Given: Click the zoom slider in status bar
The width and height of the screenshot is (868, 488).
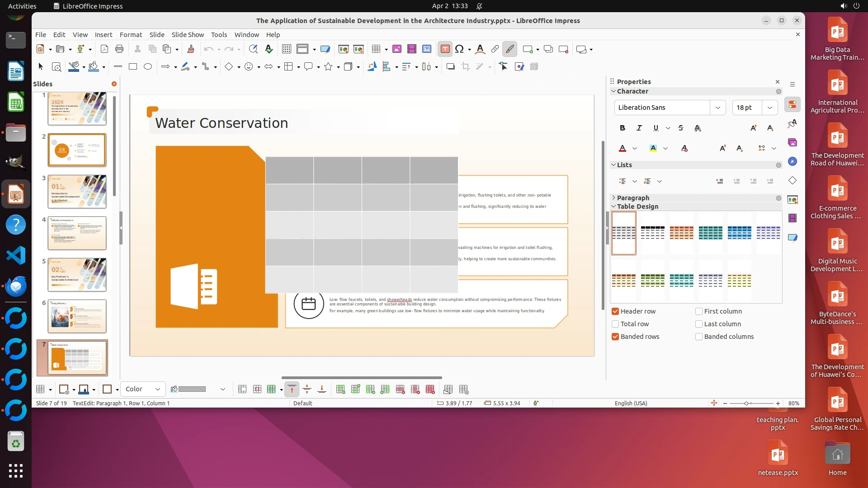Looking at the screenshot, I should [x=746, y=403].
